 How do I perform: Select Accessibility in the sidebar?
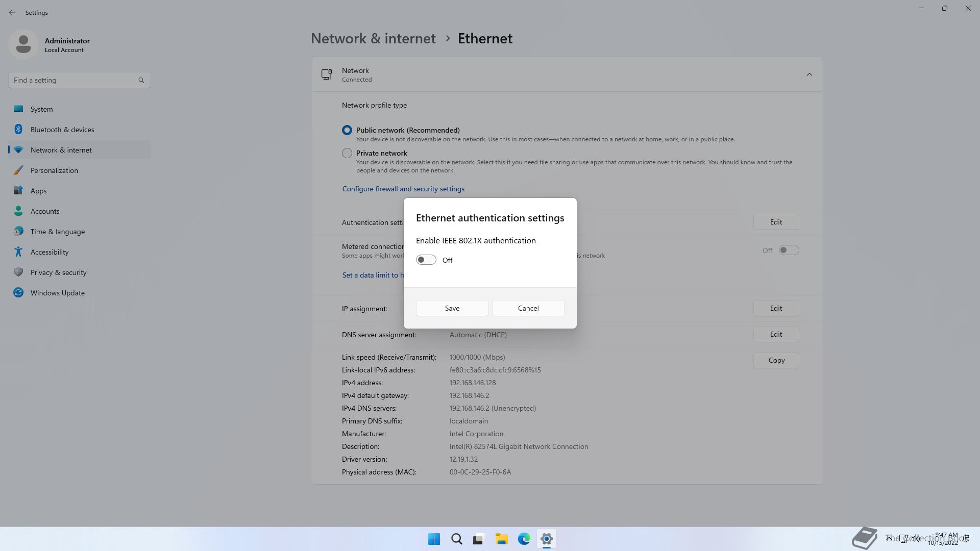(x=50, y=252)
